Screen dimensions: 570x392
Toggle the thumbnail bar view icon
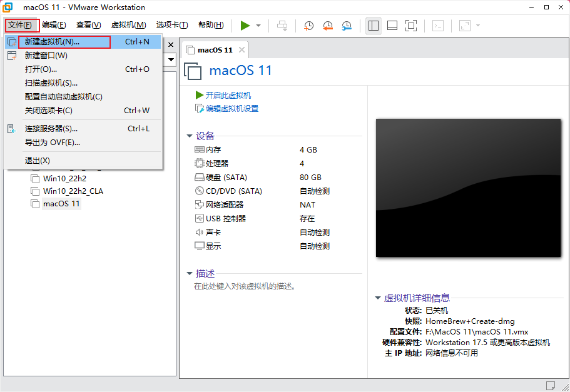point(392,26)
